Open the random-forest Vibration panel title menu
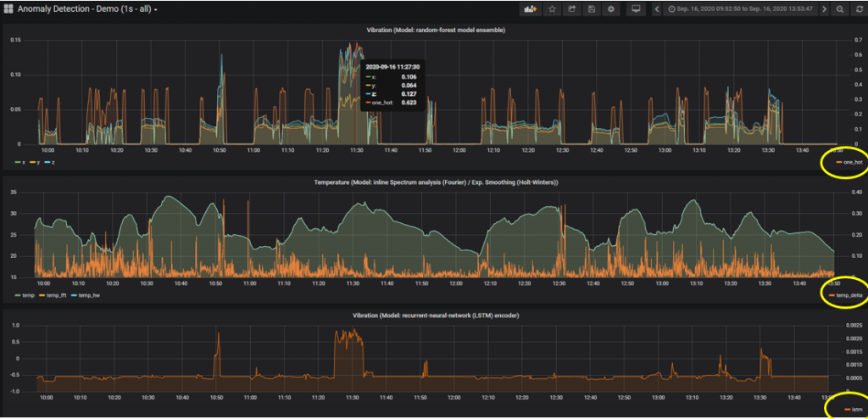The image size is (868, 419). click(x=436, y=30)
